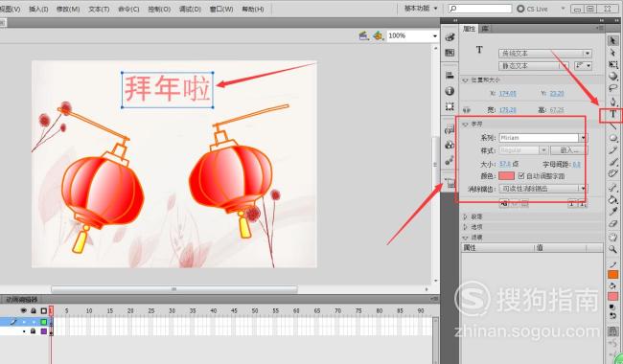Image resolution: width=623 pixels, height=364 pixels.
Task: Open the Align panel icon in dock
Action: pyautogui.click(x=450, y=76)
